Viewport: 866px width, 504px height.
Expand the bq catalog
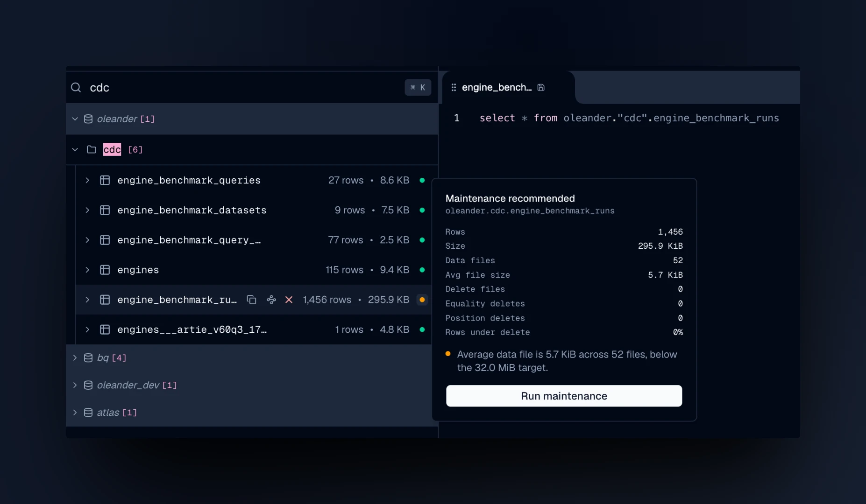point(75,358)
